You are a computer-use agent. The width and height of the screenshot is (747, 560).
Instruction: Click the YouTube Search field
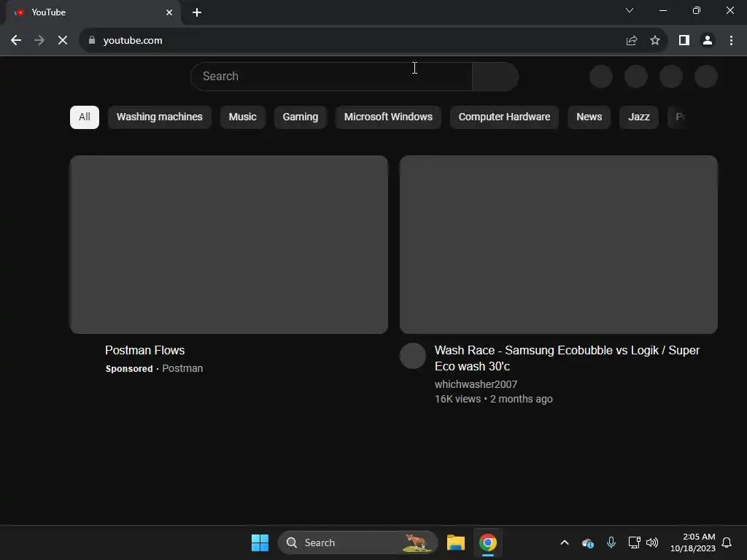(331, 76)
